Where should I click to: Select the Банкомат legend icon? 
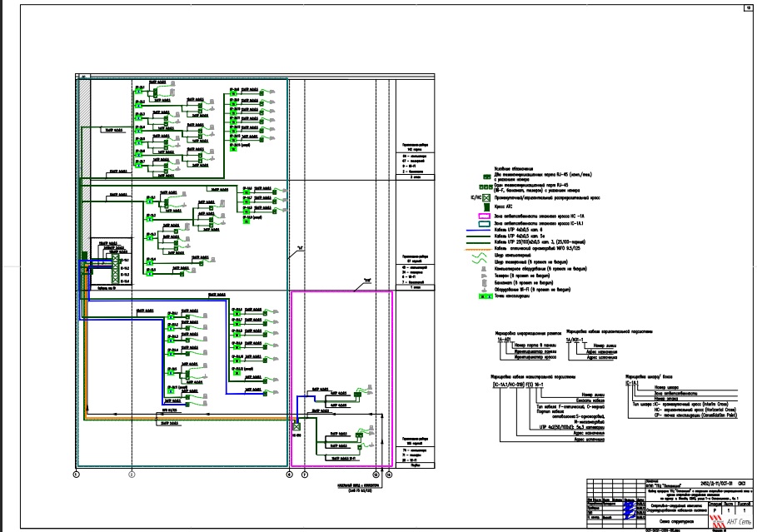point(484,282)
